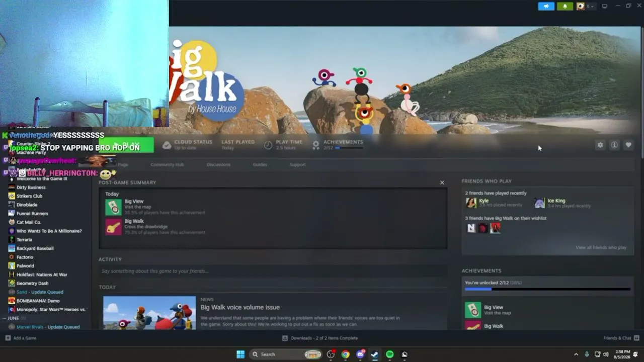The height and width of the screenshot is (362, 644).
Task: Open the taskbar volume control
Action: (x=606, y=354)
